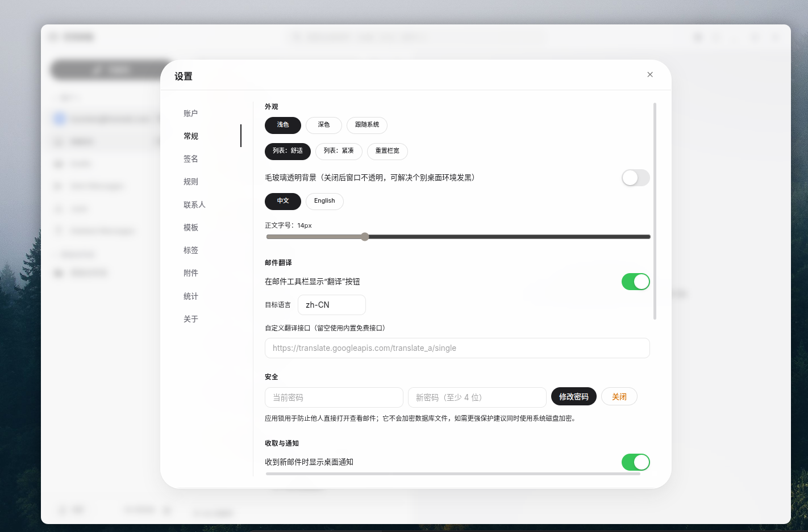808x532 pixels.
Task: Show the 标签 settings section
Action: tap(191, 250)
